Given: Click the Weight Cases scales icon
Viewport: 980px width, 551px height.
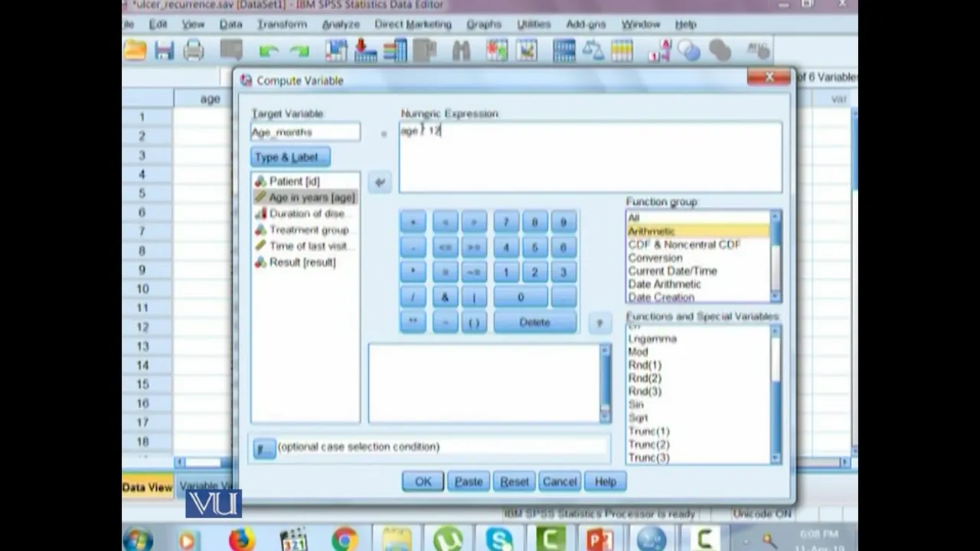Looking at the screenshot, I should pos(593,51).
